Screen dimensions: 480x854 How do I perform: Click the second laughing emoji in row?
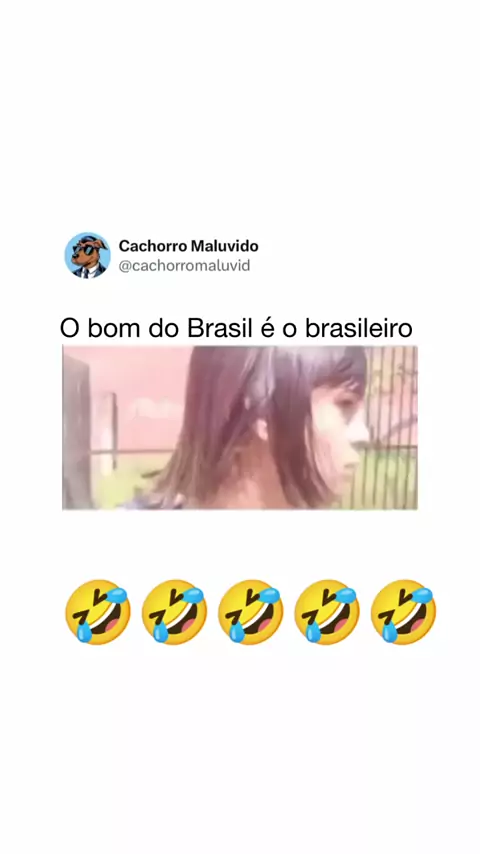[x=174, y=612]
